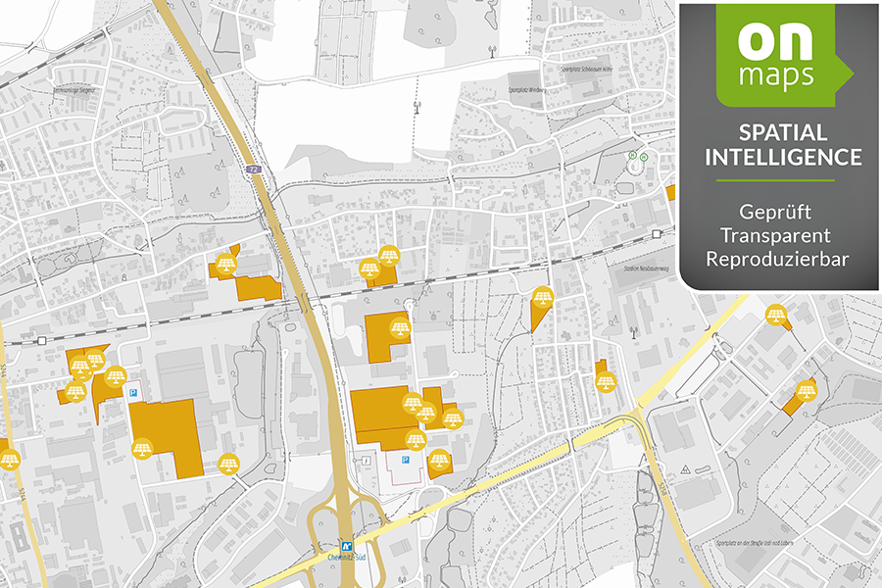Select the solar panel marker beside the Chemnitz-Süd interchange
Viewport: 882px width, 588px height.
pyautogui.click(x=441, y=460)
